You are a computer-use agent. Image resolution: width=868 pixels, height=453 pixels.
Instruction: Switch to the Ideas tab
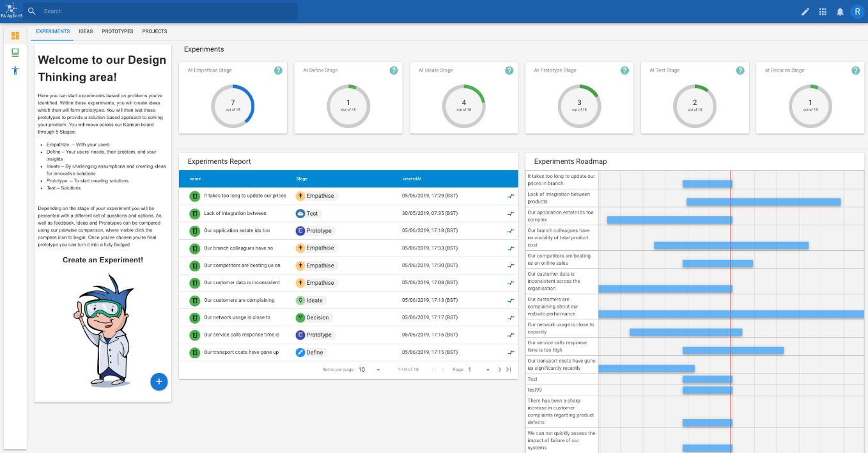pos(86,31)
